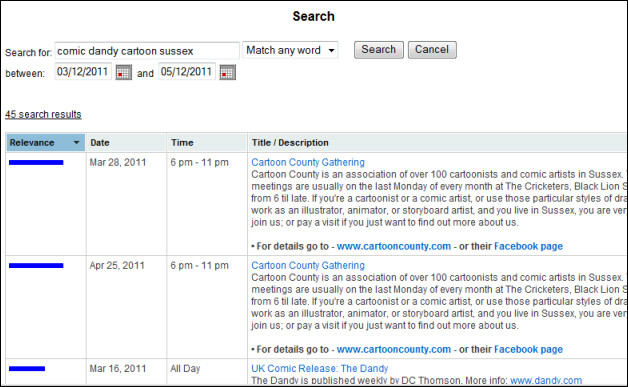Open the www.dandy.com link
Image resolution: width=628 pixels, height=387 pixels.
546,380
